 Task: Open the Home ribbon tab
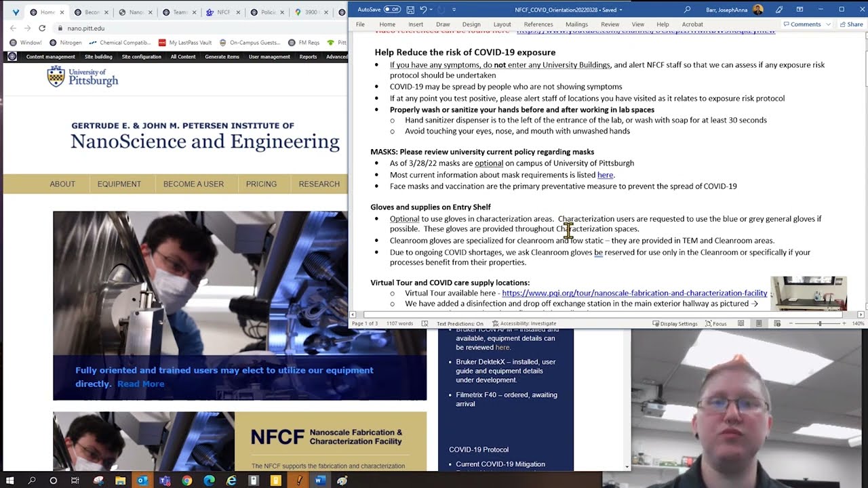tap(387, 24)
